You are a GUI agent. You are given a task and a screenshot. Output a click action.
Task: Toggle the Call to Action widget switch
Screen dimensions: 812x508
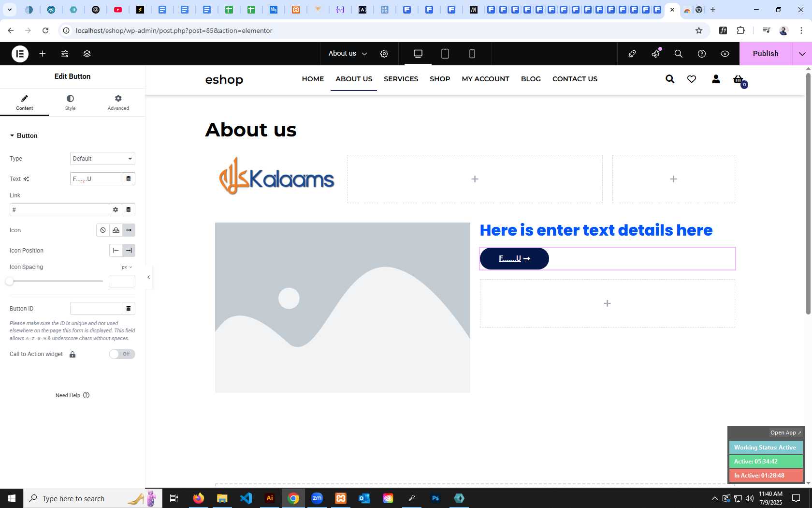[x=122, y=354]
